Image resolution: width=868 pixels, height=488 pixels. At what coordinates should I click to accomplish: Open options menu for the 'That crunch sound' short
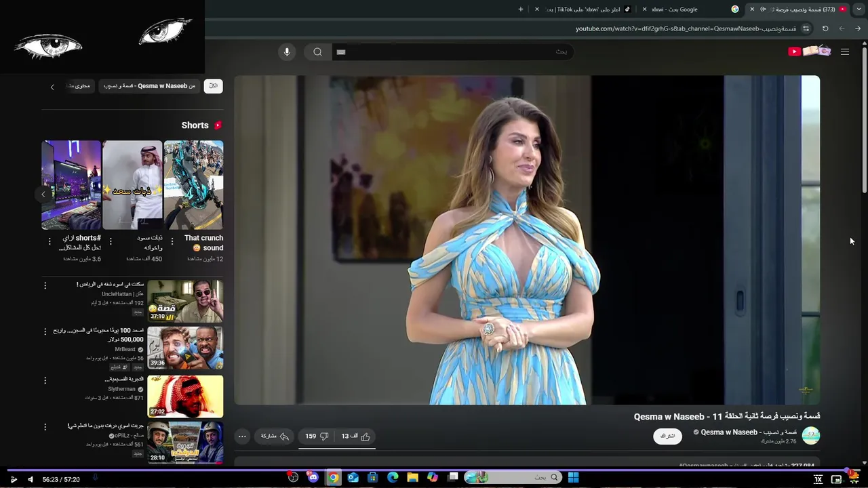pos(172,241)
